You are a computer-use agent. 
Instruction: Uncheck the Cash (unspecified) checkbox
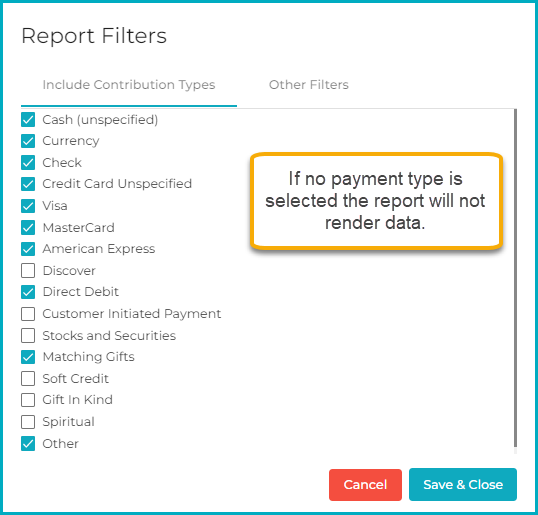(28, 120)
